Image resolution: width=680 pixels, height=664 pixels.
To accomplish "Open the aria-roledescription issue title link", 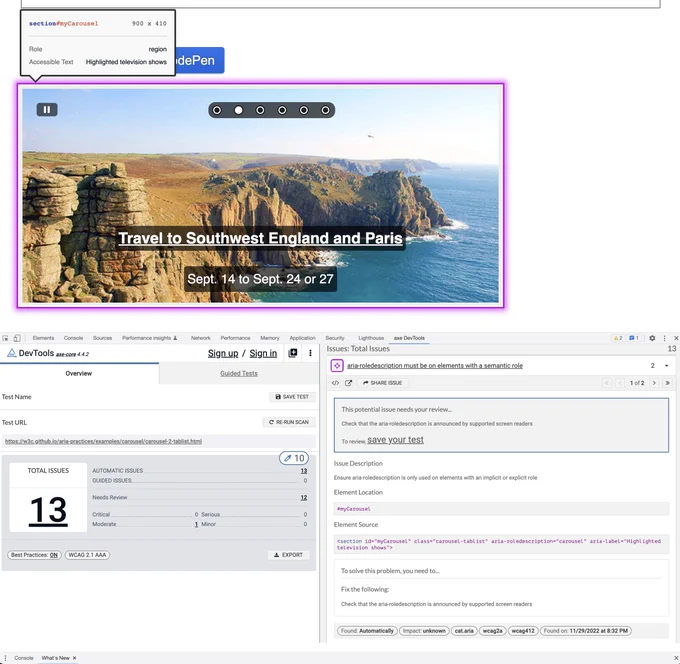I will click(x=435, y=366).
